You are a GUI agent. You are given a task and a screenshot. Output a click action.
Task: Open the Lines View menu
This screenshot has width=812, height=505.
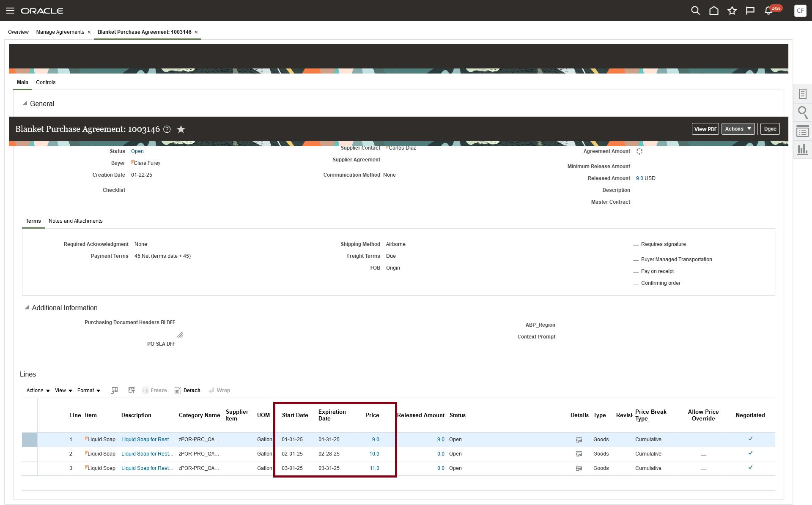coord(63,390)
